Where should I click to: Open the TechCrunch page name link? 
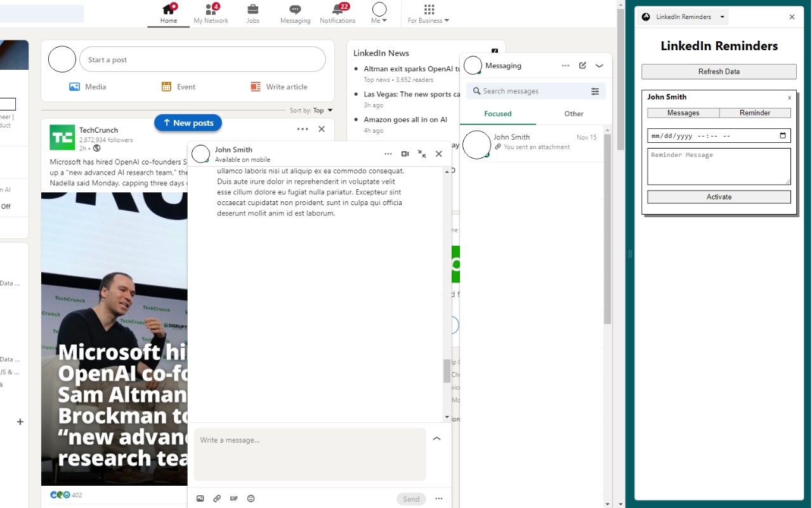pos(98,130)
